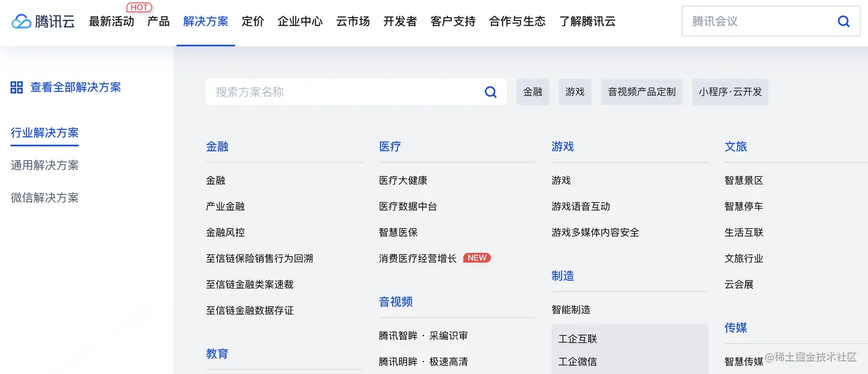Click the top search magnifier icon
Viewport: 868px width, 374px height.
843,21
